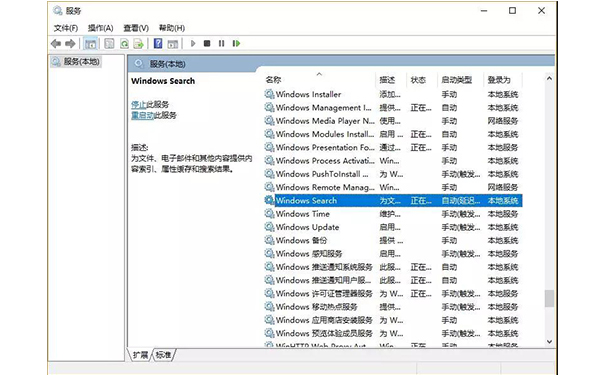
Task: Select the Windows 推送通知用户服... row
Action: [x=393, y=280]
